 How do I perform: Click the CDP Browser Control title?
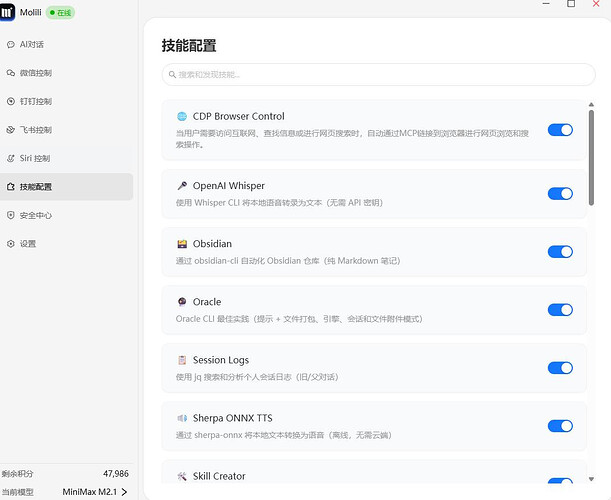(x=238, y=116)
